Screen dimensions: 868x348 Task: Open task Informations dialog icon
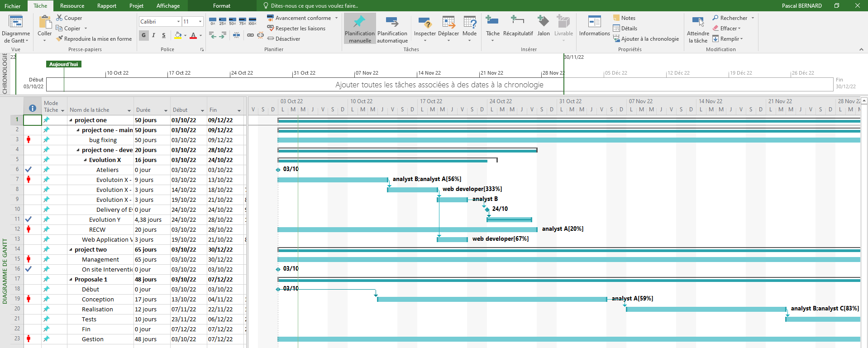tap(594, 26)
